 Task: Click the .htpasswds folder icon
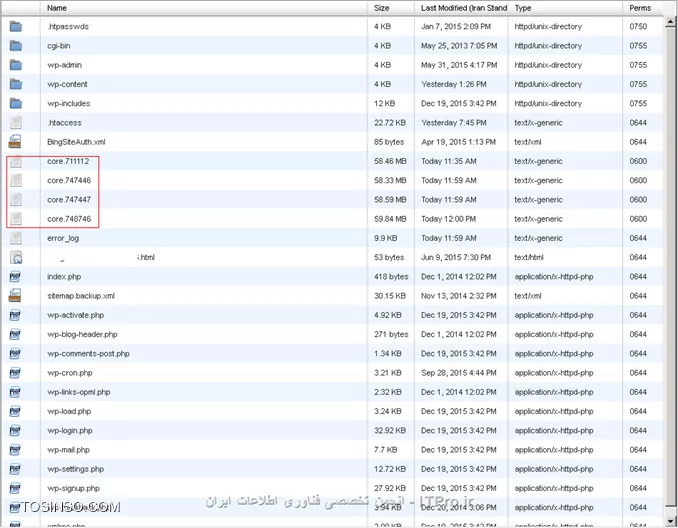click(x=16, y=26)
